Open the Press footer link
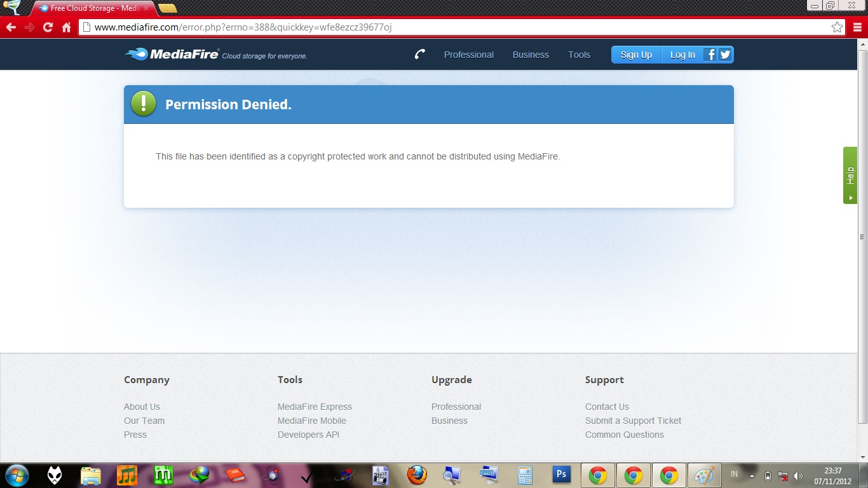The image size is (868, 488). [x=135, y=435]
